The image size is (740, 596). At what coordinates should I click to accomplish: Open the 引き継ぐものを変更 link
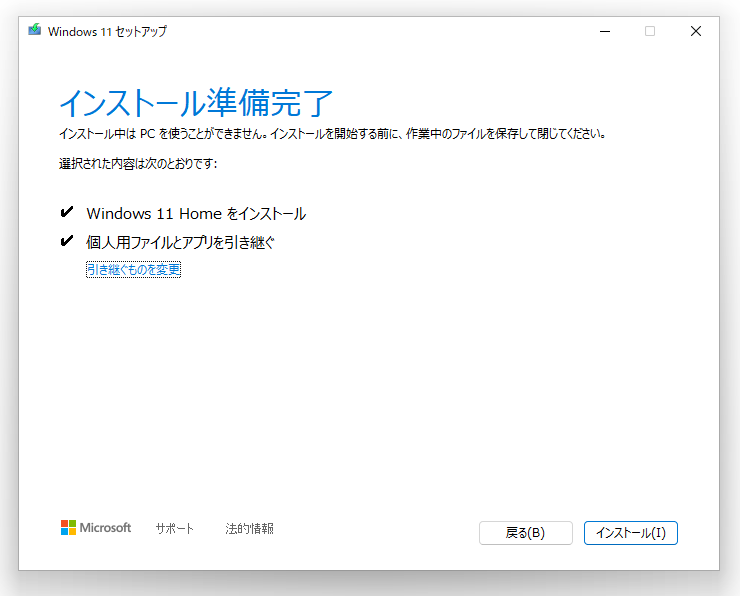coord(134,269)
